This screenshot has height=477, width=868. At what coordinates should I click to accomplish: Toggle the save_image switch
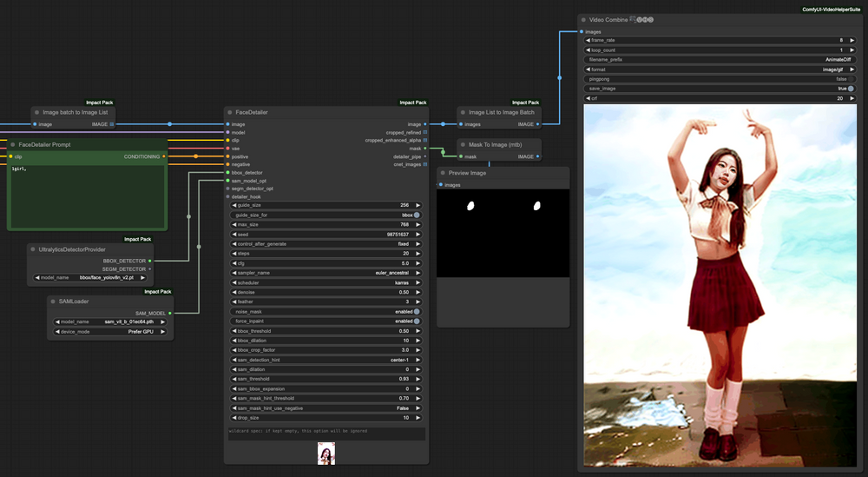[851, 89]
